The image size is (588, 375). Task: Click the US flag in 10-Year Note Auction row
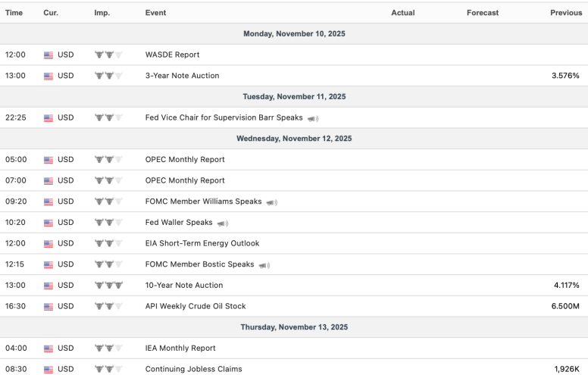pos(49,286)
